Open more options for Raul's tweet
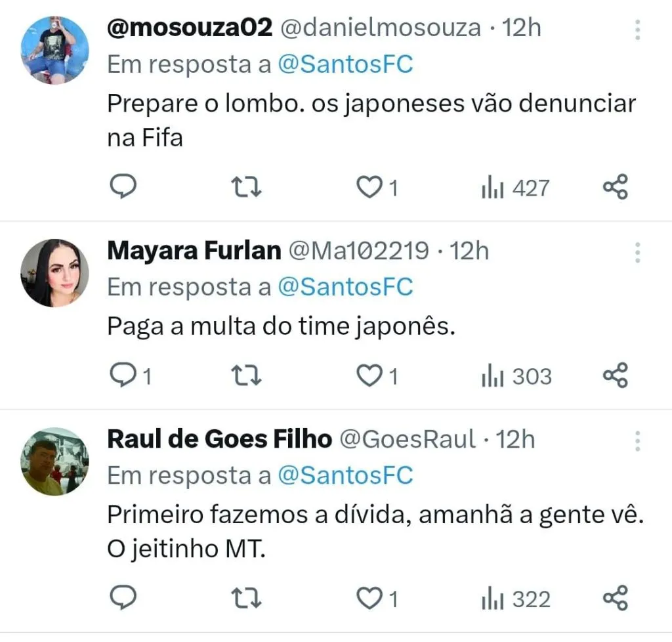The height and width of the screenshot is (642, 672). click(637, 441)
